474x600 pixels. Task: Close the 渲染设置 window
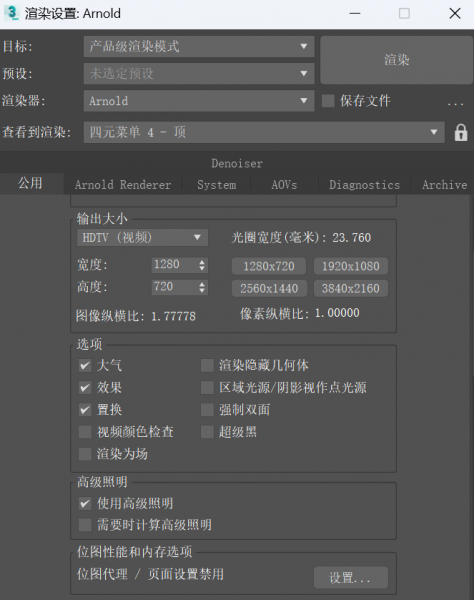(454, 13)
